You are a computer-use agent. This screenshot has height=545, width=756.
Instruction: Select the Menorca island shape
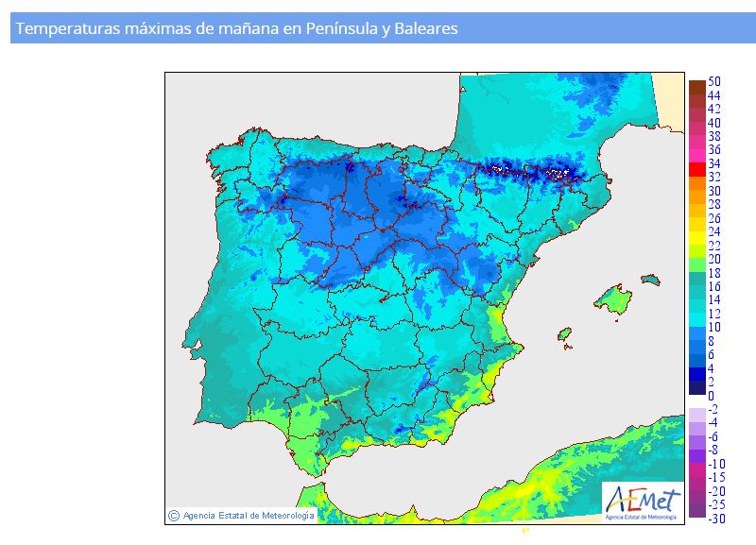click(x=650, y=280)
